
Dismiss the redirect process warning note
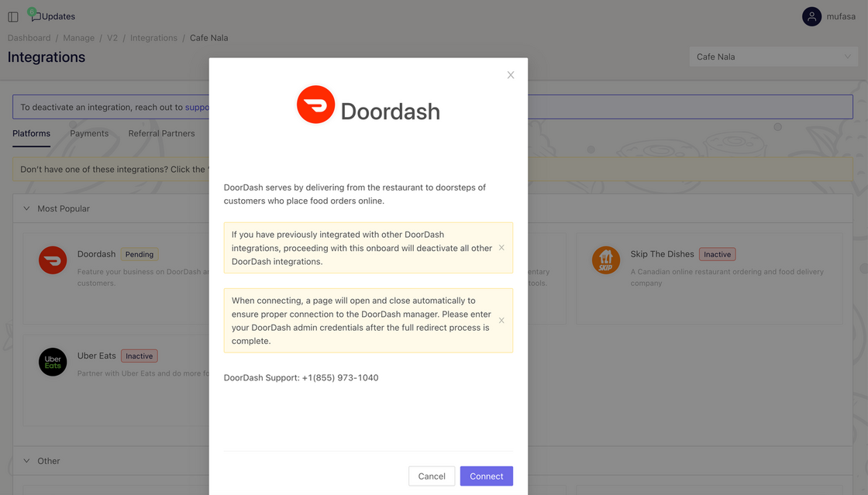point(501,320)
